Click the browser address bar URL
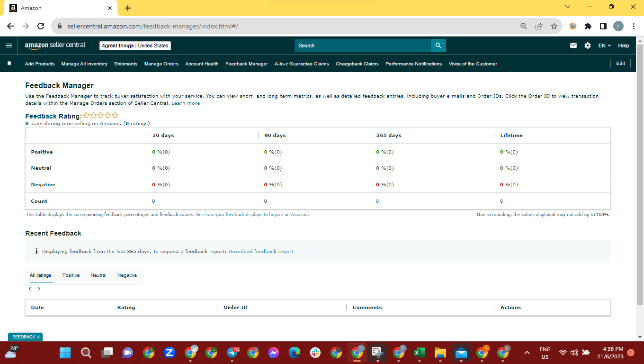The image size is (644, 364). tap(152, 26)
